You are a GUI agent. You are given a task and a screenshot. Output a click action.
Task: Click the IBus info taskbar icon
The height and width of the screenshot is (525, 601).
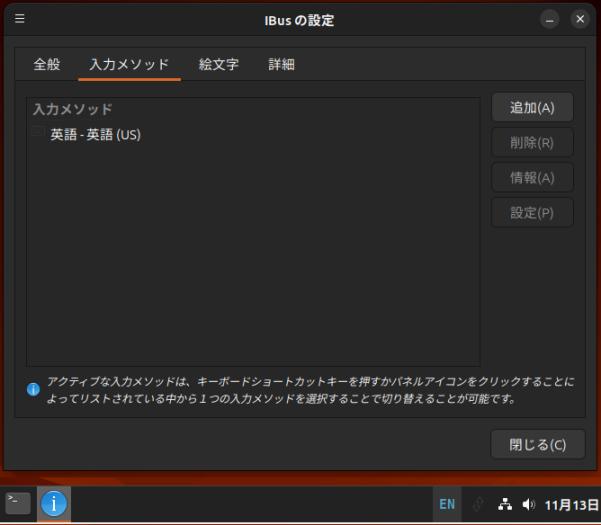[x=54, y=504]
